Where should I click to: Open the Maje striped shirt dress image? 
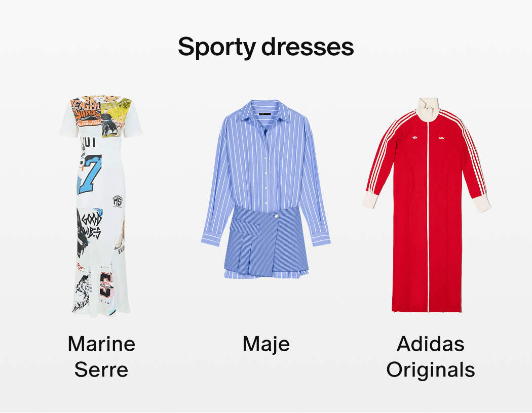point(265,189)
